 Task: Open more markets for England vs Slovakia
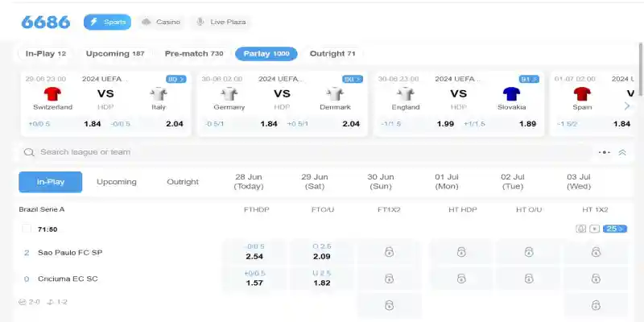click(529, 79)
